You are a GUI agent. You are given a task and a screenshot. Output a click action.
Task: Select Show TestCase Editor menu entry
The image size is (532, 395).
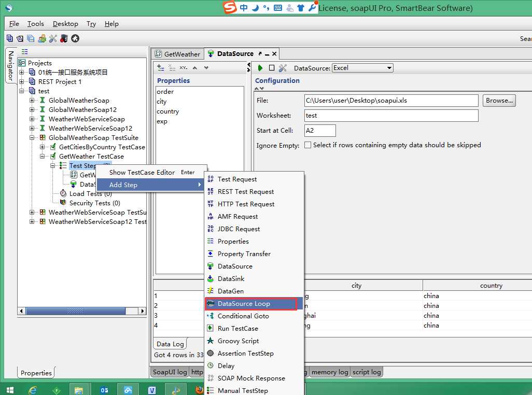[x=151, y=172]
